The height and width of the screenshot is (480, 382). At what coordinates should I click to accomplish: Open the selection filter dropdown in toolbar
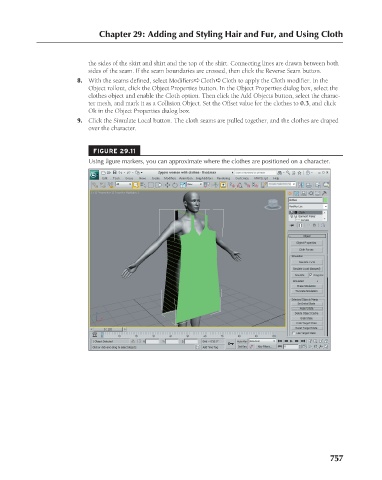[123, 184]
